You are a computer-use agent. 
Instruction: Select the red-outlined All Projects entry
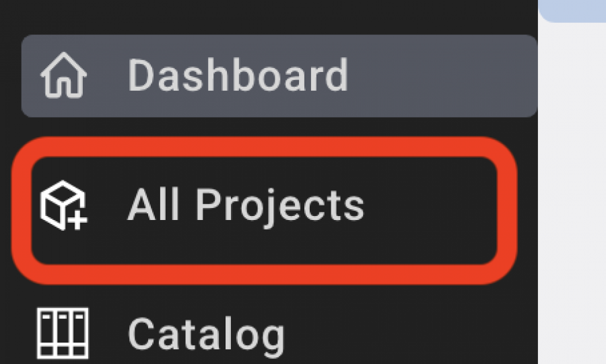[265, 211]
